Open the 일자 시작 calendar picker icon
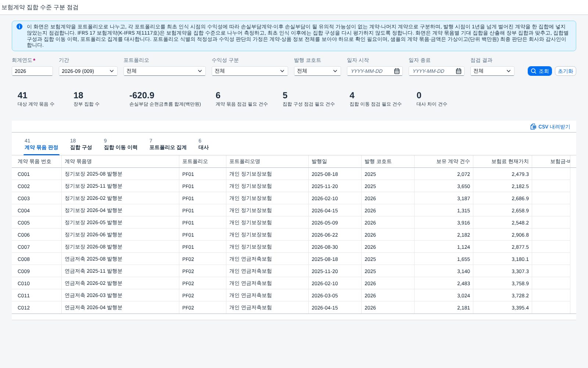 [x=397, y=71]
